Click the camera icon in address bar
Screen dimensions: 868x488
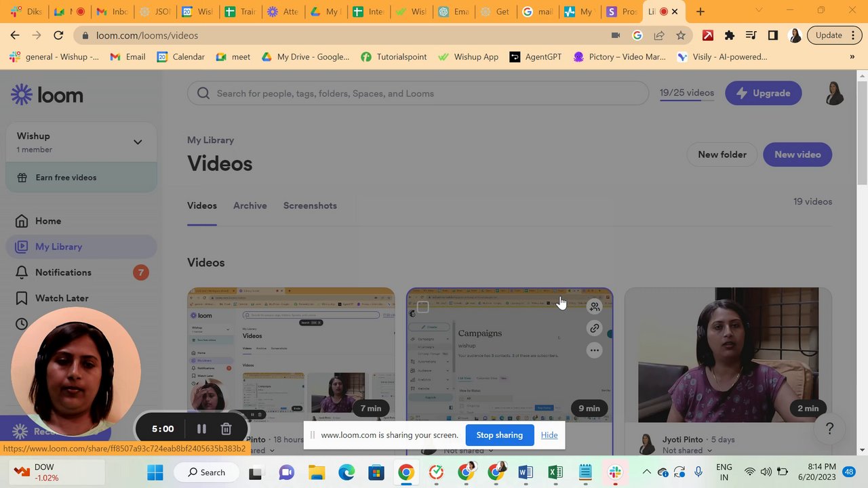point(616,35)
